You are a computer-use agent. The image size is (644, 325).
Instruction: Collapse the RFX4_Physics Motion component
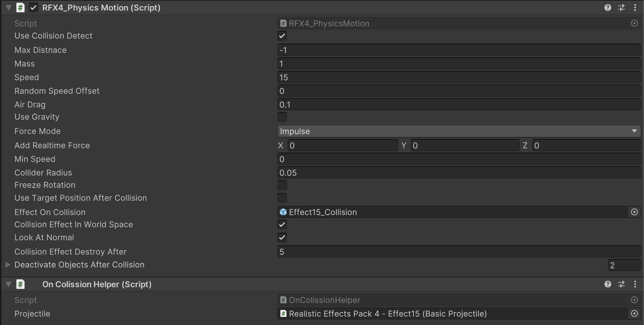click(9, 8)
